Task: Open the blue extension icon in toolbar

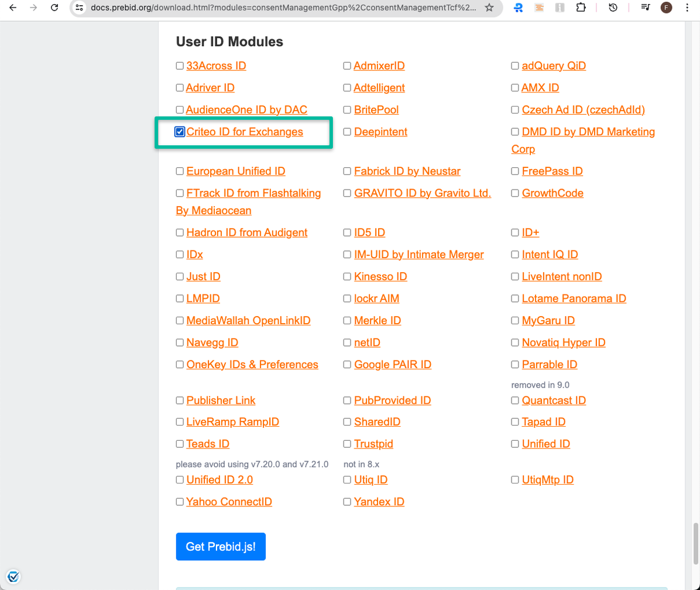Action: pyautogui.click(x=519, y=8)
